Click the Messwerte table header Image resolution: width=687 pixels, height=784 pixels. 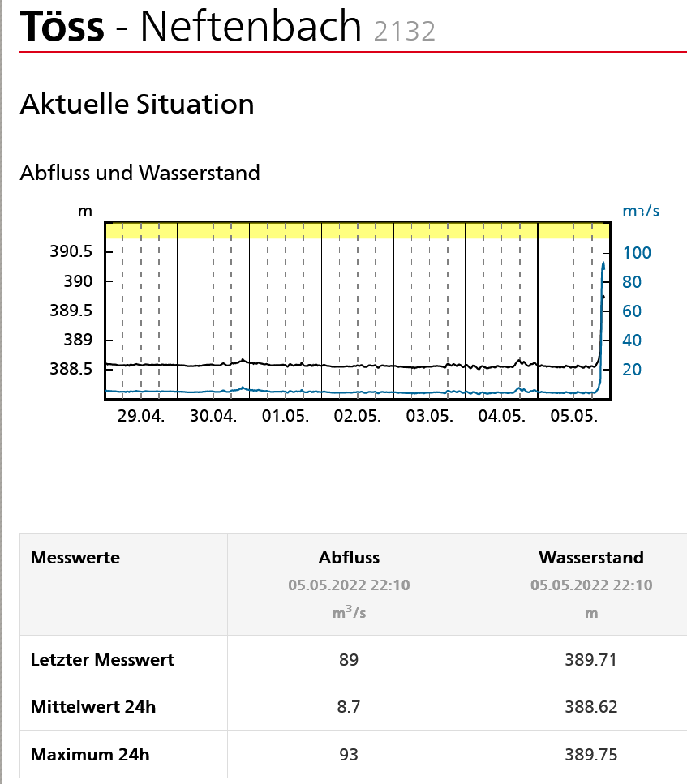(75, 558)
